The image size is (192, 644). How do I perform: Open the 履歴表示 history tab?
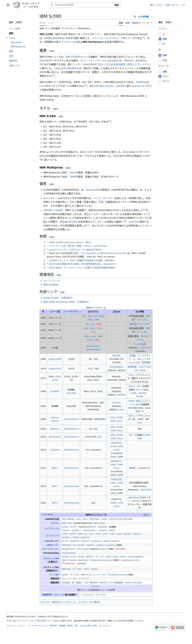click(136, 23)
